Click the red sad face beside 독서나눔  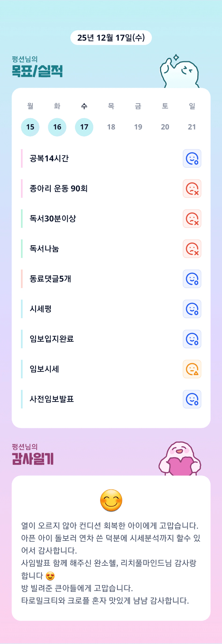point(192,249)
